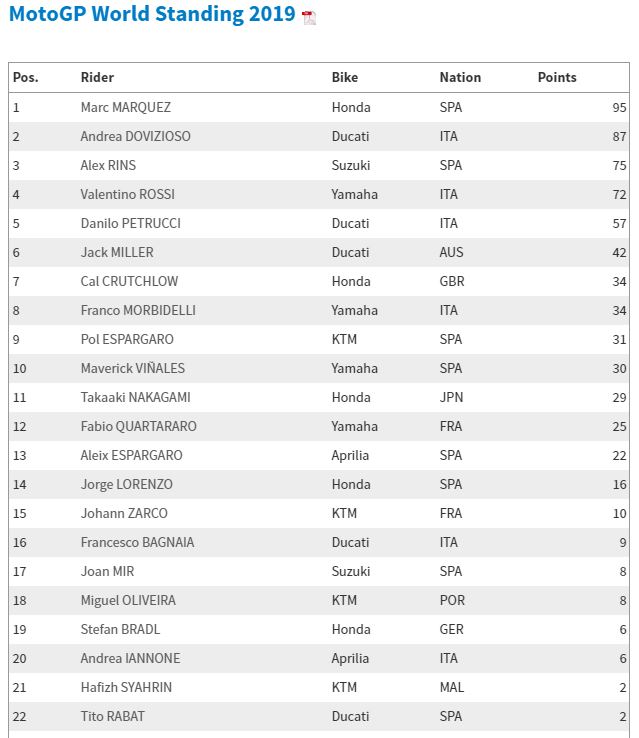This screenshot has width=639, height=738.
Task: Click the Pos. column header
Action: tap(26, 77)
